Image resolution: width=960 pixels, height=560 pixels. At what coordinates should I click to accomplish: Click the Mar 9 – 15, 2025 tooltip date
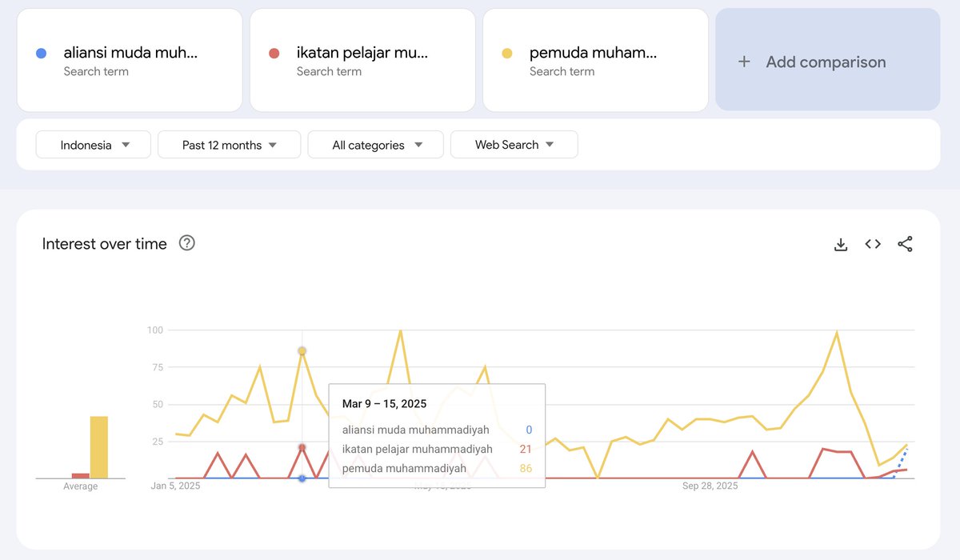click(x=384, y=403)
